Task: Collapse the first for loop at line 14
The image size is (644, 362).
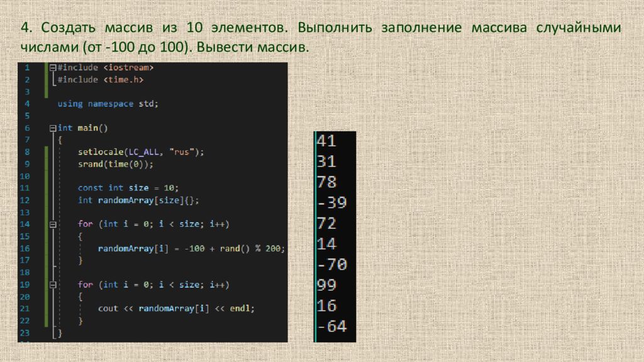Action: tap(53, 224)
